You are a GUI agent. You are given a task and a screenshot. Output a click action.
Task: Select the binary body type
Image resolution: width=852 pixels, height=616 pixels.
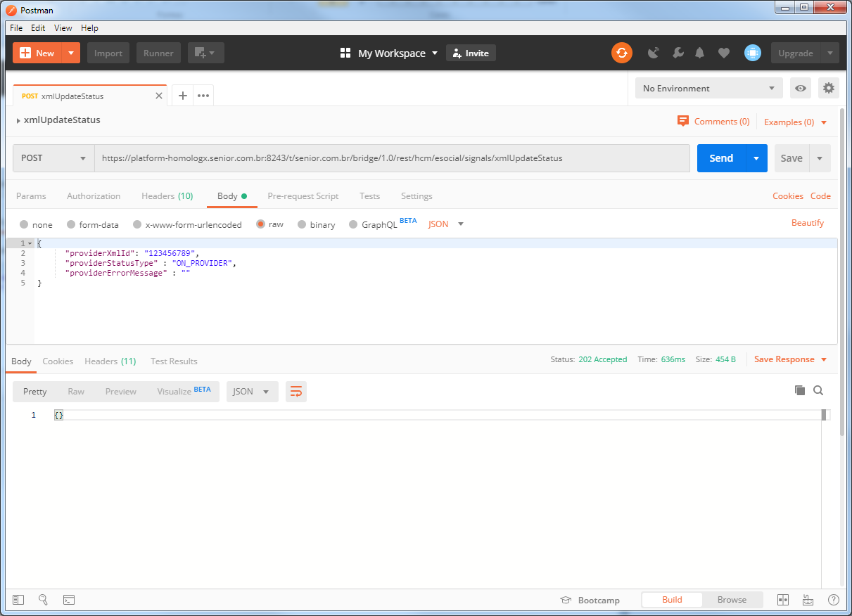coord(302,224)
